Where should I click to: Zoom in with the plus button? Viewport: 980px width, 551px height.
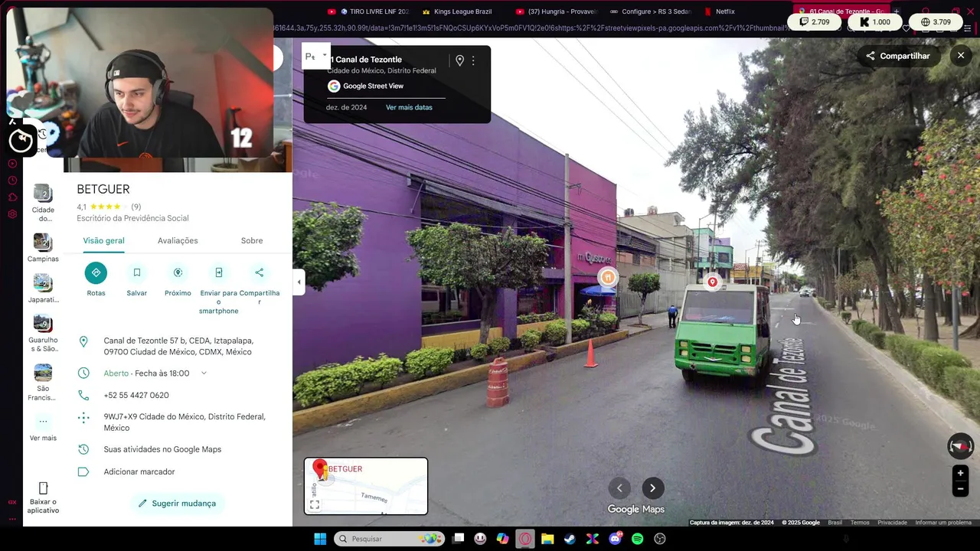pyautogui.click(x=960, y=473)
